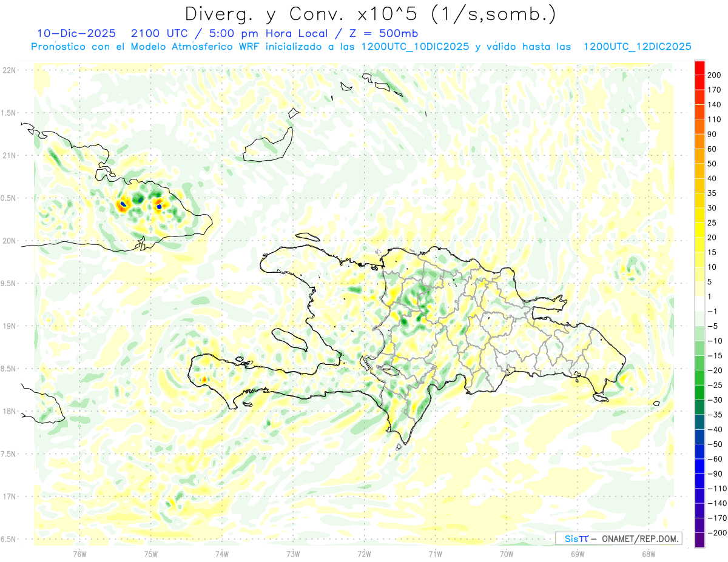Click the longitude label '72W'

click(364, 554)
